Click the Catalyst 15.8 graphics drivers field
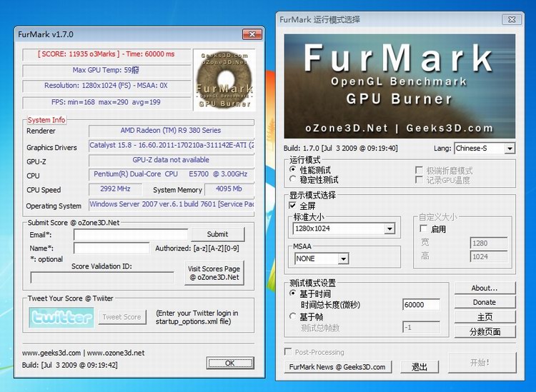Viewport: 536px width, 392px height. (171, 145)
